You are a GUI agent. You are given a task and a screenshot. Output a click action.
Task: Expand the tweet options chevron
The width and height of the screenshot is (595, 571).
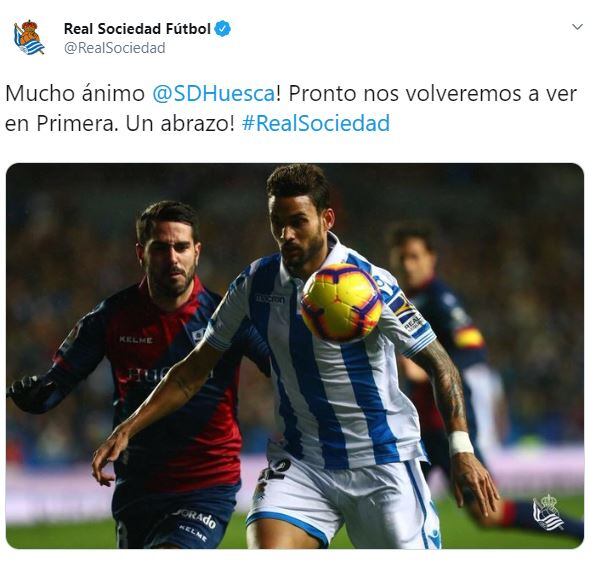(577, 27)
